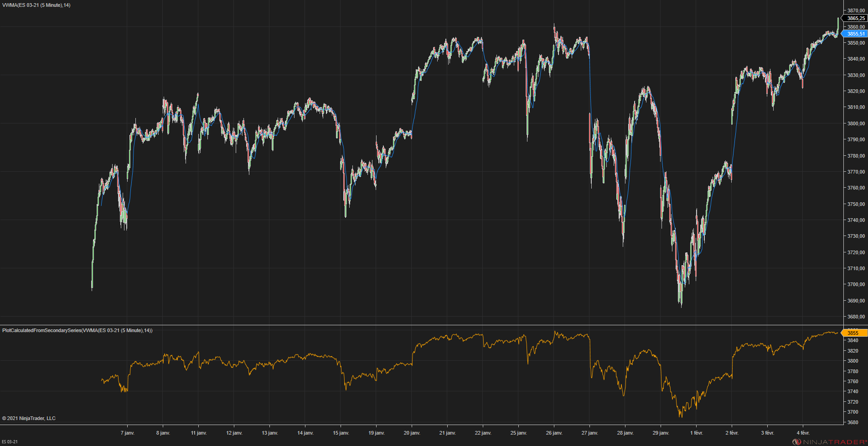Click the 3700,00 price axis label
868x446 pixels.
click(856, 284)
